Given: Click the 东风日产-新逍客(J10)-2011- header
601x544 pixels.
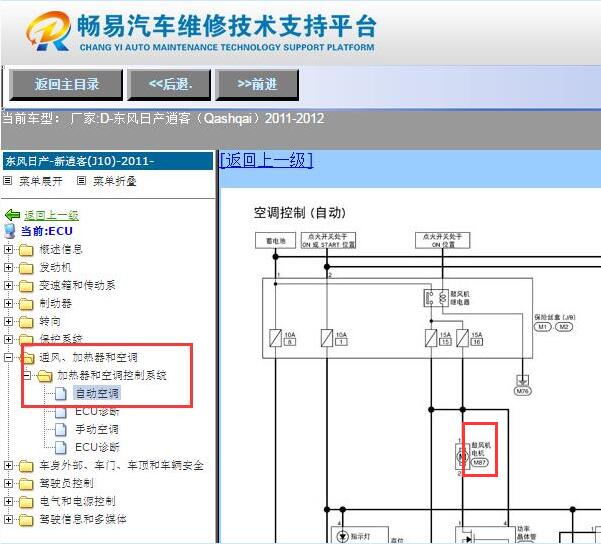Looking at the screenshot, I should tap(108, 161).
